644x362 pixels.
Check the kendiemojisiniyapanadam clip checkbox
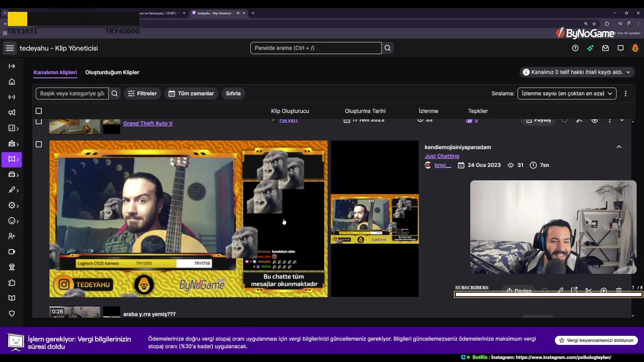coord(39,144)
